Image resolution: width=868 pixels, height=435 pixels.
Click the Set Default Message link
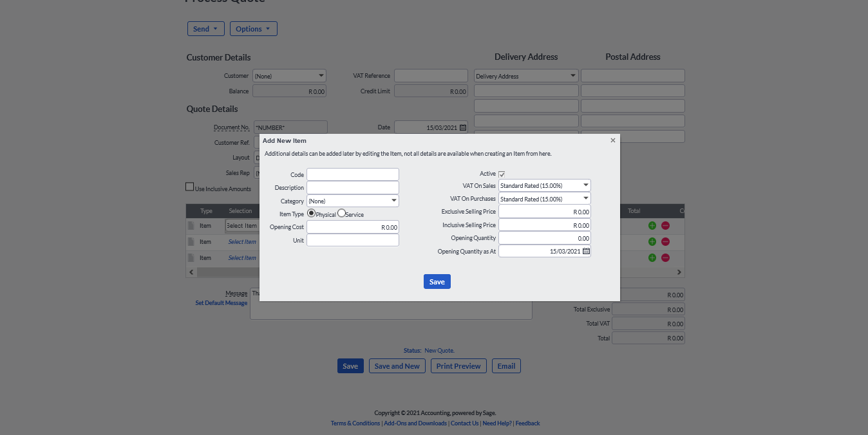point(221,302)
